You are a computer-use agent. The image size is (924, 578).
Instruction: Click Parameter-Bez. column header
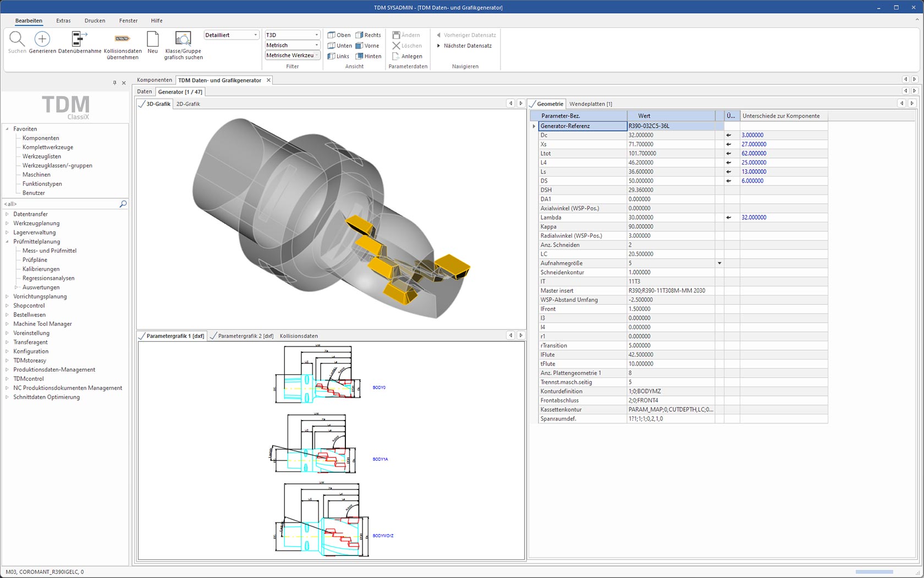pos(579,116)
